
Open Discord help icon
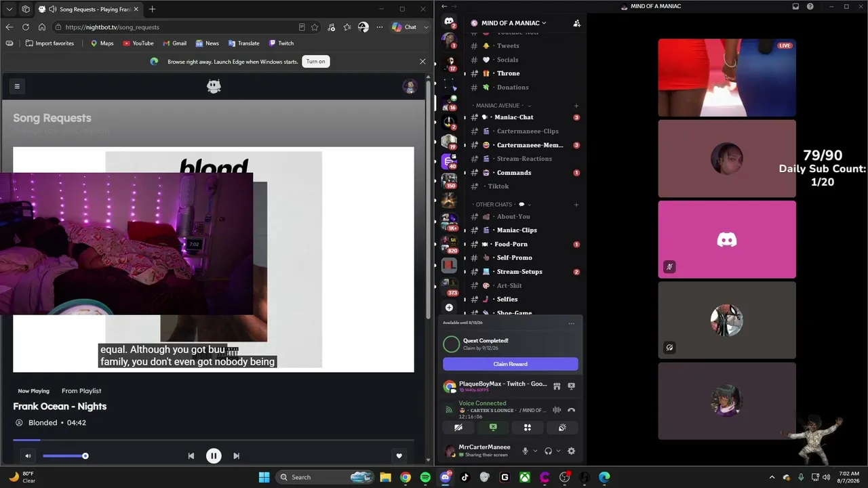point(810,7)
